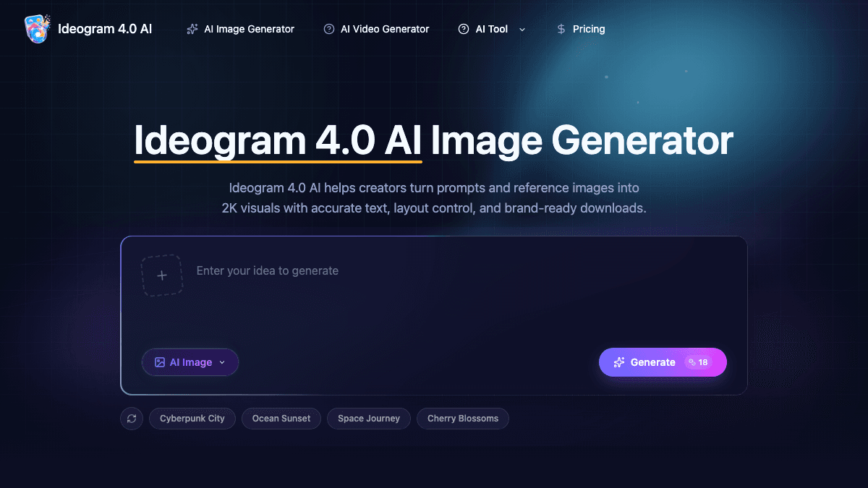Add a reference image with plus box
This screenshot has width=868, height=488.
[162, 275]
